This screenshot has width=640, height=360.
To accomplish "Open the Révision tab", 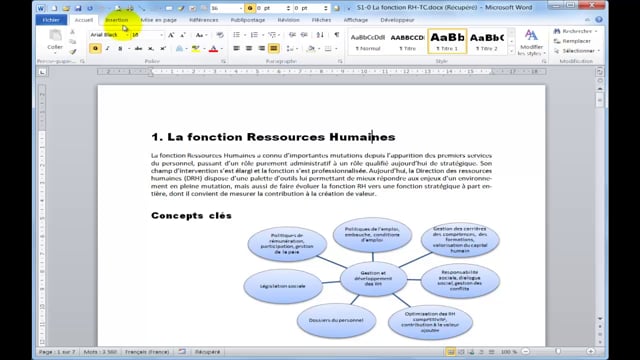I will coord(288,20).
